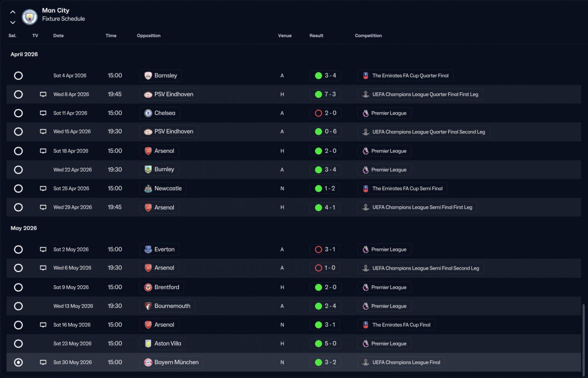The height and width of the screenshot is (378, 588).
Task: Select the radio button for the Chelsea fixture
Action: coord(18,113)
